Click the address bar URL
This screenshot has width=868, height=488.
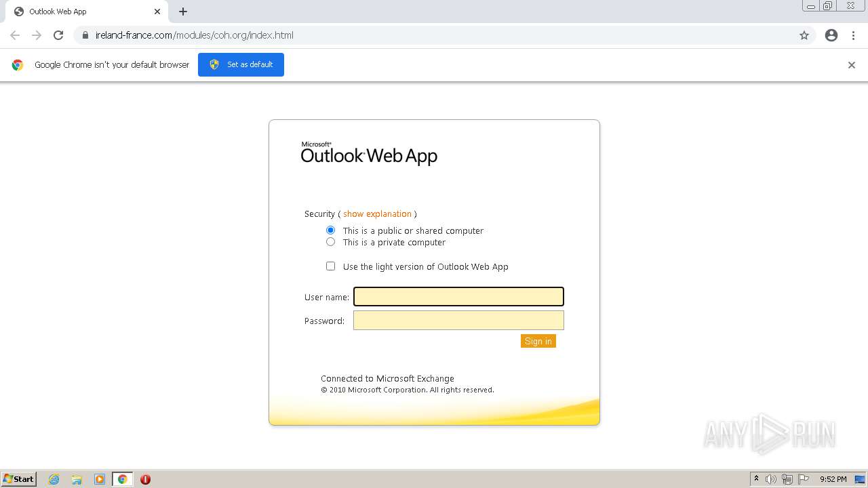click(x=195, y=35)
